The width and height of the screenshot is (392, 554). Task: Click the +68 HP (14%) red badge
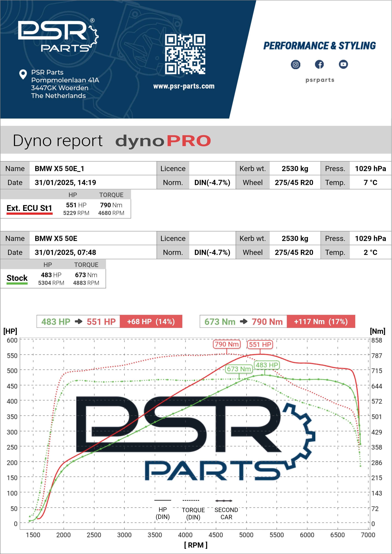pos(151,321)
